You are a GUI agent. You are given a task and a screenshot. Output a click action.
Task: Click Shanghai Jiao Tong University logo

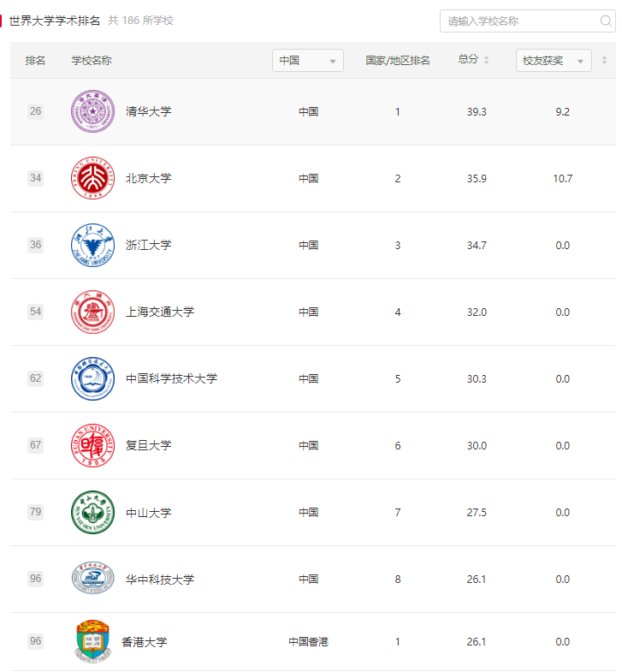(x=92, y=312)
